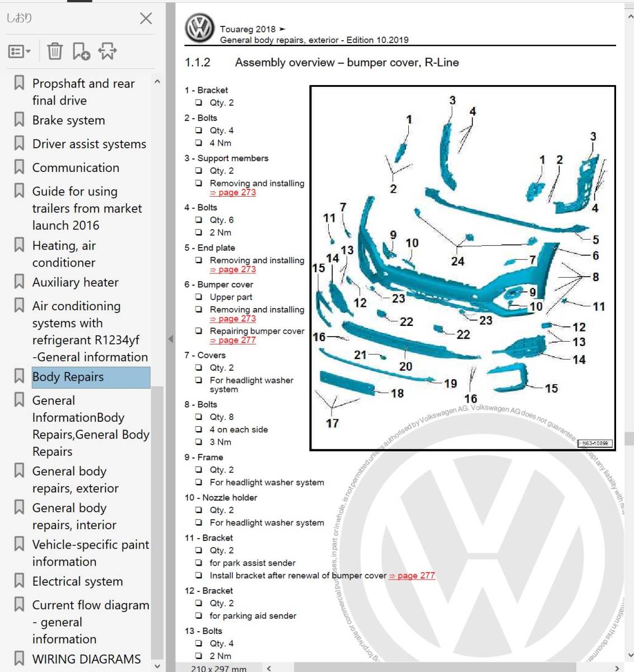634x672 pixels.
Task: Open the Brake system bookmark
Action: (x=68, y=120)
